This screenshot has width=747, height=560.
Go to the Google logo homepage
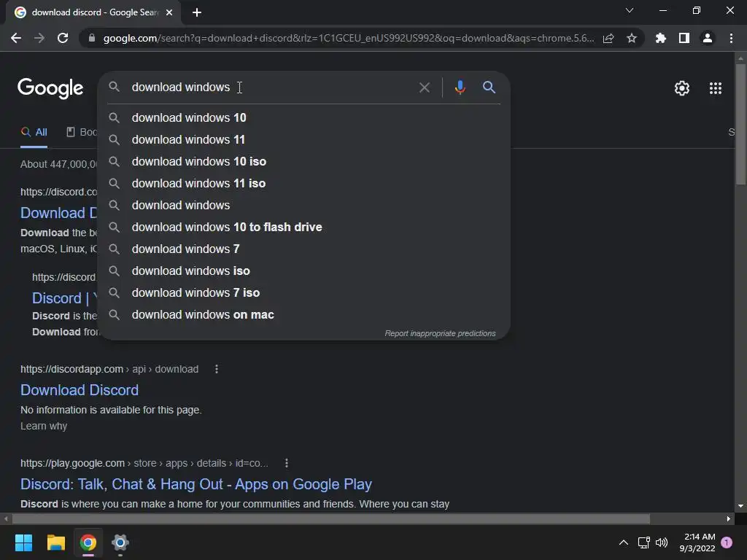pyautogui.click(x=50, y=88)
